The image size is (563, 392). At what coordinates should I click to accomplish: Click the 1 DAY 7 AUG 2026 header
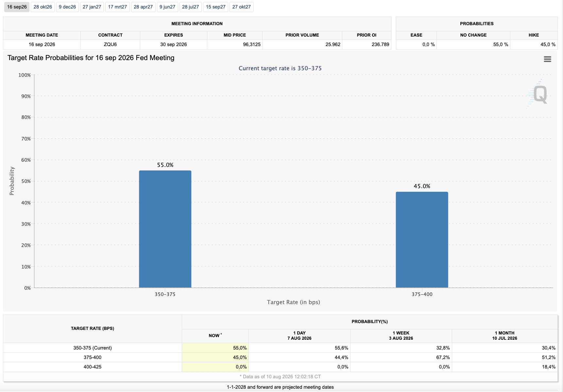tap(299, 335)
